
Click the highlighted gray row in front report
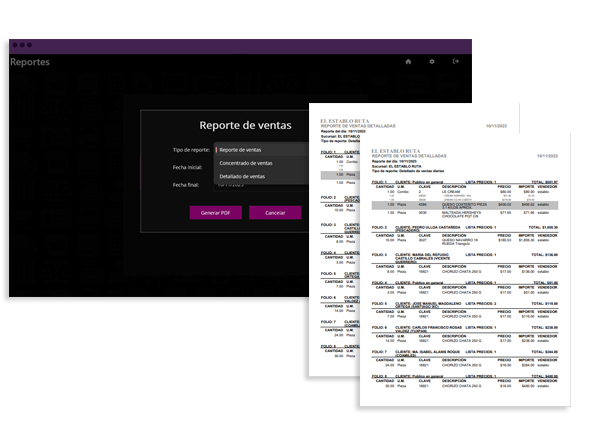tap(465, 205)
